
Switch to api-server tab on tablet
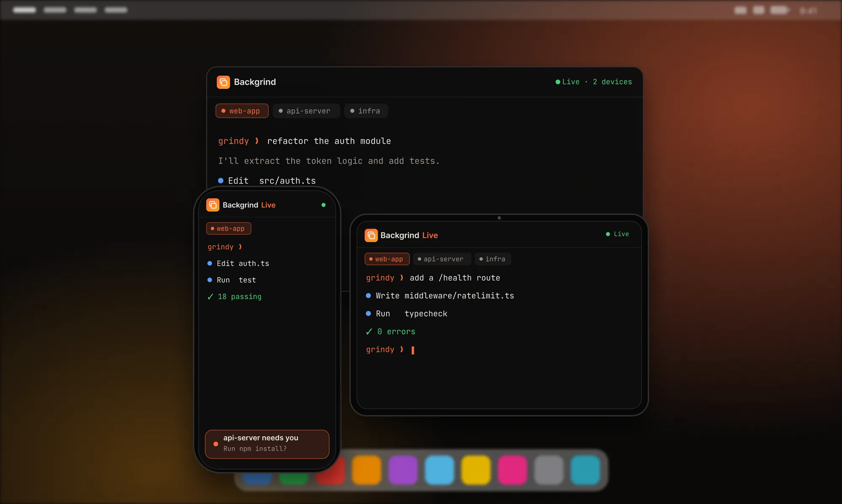(x=442, y=259)
